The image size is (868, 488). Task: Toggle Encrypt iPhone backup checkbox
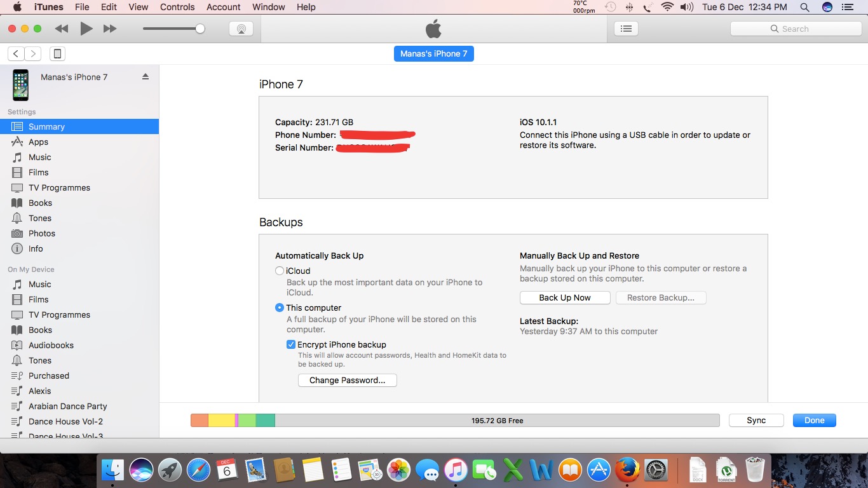point(291,344)
